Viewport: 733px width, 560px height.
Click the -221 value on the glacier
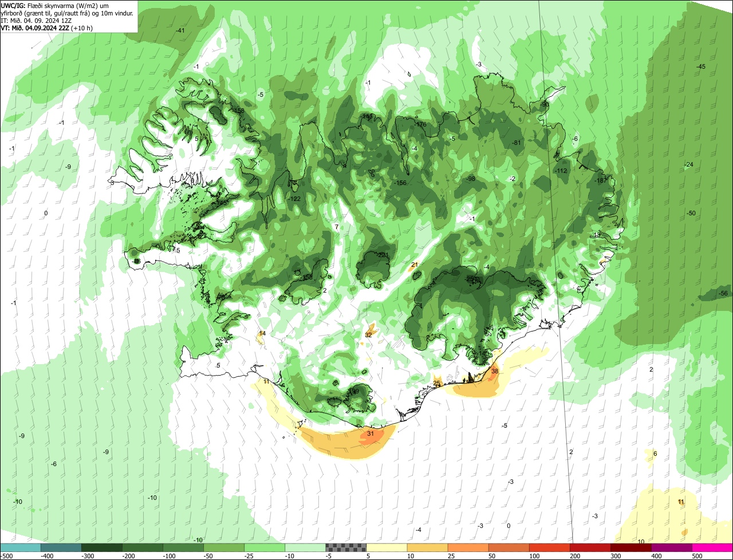click(x=383, y=255)
